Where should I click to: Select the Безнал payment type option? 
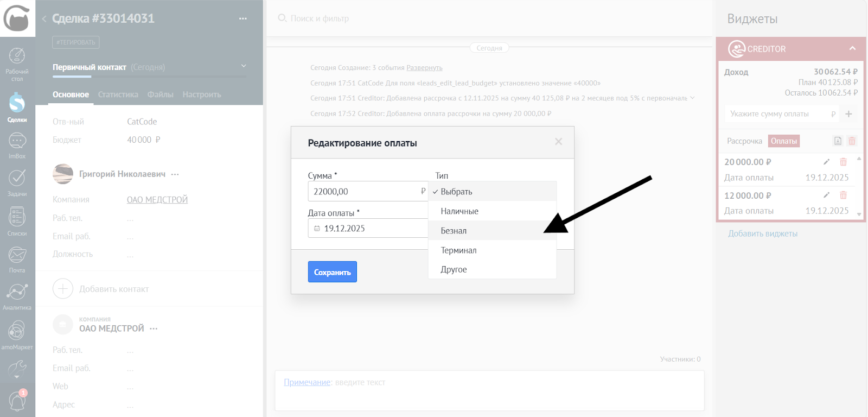pyautogui.click(x=454, y=231)
